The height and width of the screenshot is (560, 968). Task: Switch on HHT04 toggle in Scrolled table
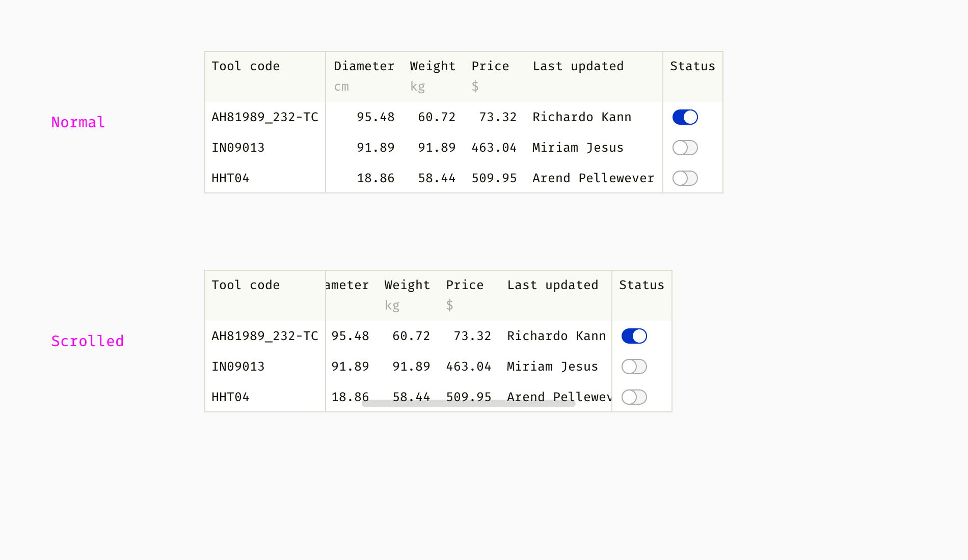[x=634, y=397]
